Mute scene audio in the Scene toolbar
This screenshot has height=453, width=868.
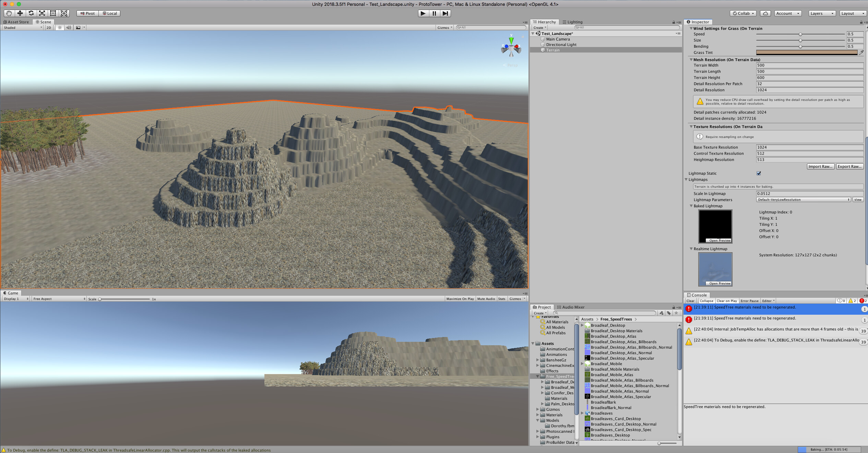click(69, 27)
